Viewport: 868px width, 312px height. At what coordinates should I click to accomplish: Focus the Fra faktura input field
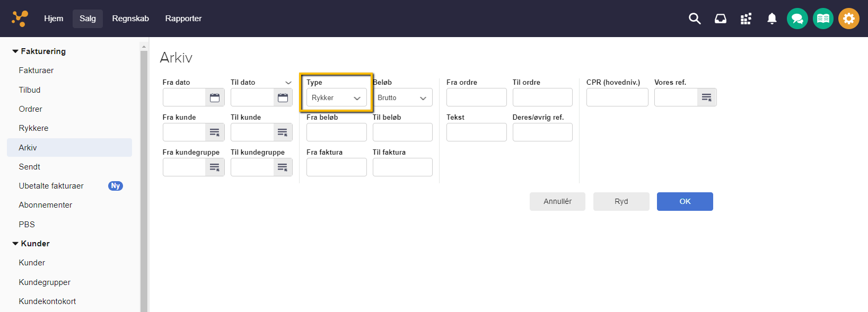point(336,167)
